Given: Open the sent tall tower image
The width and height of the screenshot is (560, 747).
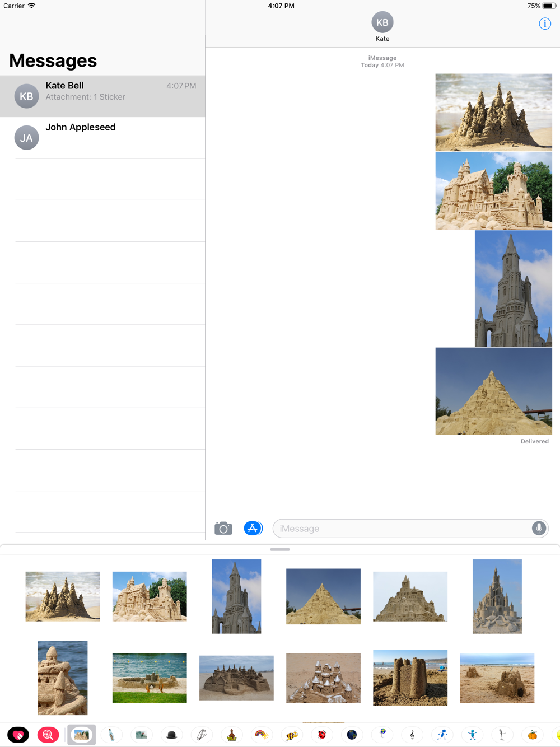Looking at the screenshot, I should (x=514, y=288).
